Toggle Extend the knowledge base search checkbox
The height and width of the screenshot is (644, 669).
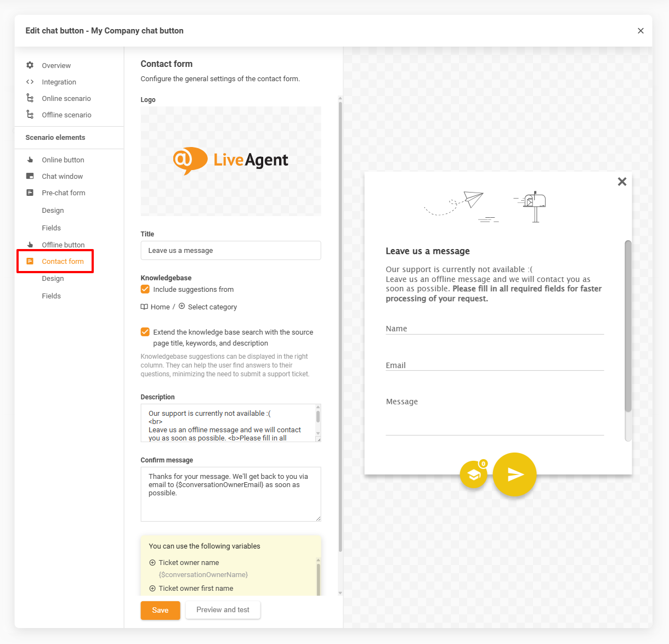click(x=145, y=332)
